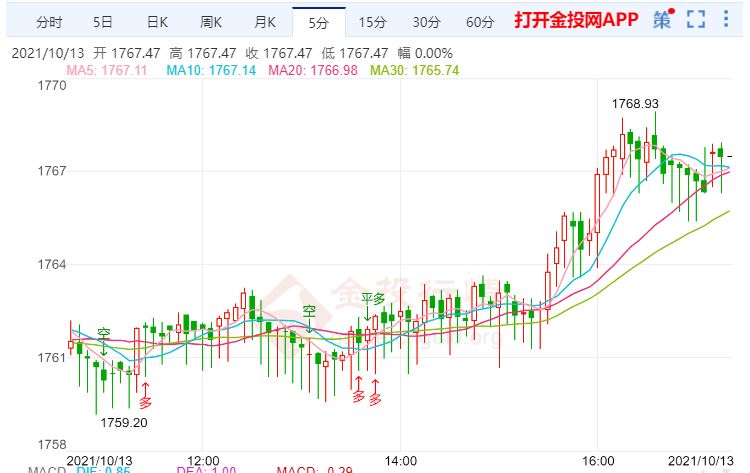Click the 1770 price axis label
Viewport: 750px width, 473px height.
[52, 86]
